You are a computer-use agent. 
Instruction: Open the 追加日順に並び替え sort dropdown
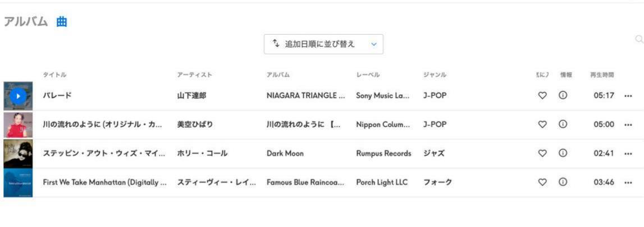pos(323,44)
